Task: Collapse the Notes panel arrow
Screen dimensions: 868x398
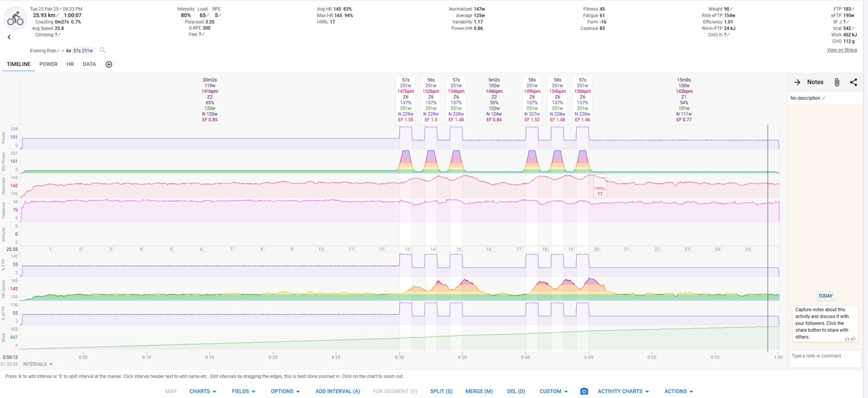Action: (x=797, y=82)
